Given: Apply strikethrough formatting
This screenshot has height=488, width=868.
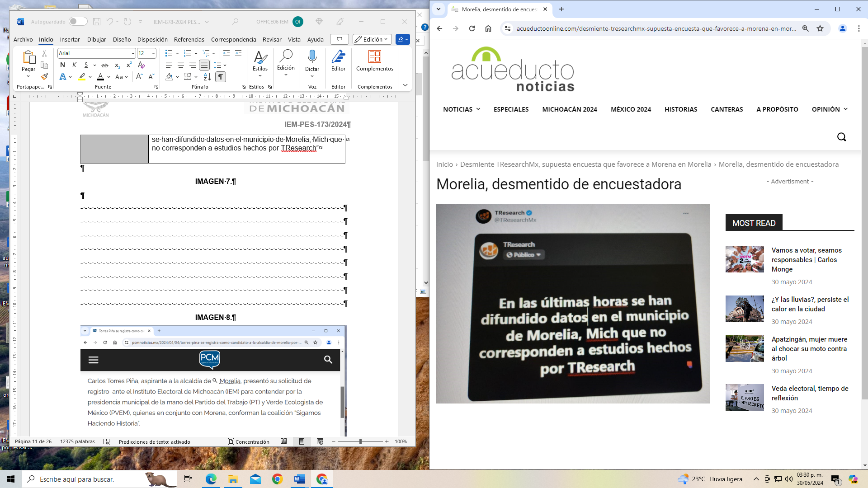Looking at the screenshot, I should (105, 65).
